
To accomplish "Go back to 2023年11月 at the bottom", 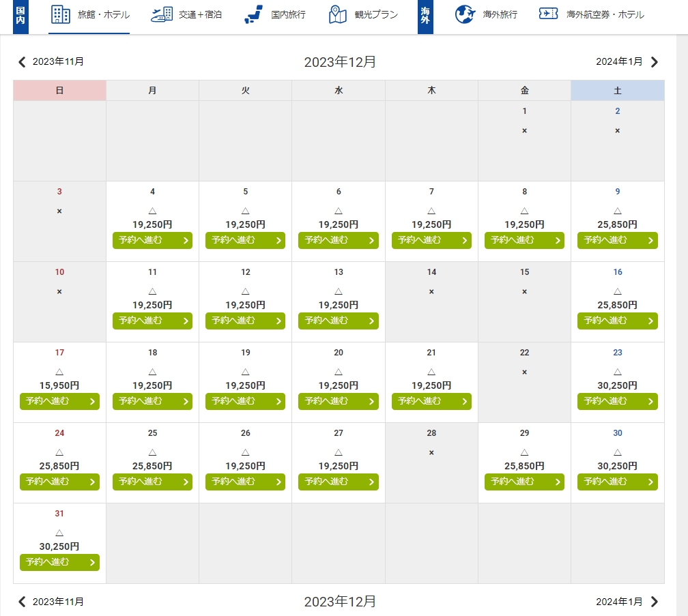I will coord(58,602).
